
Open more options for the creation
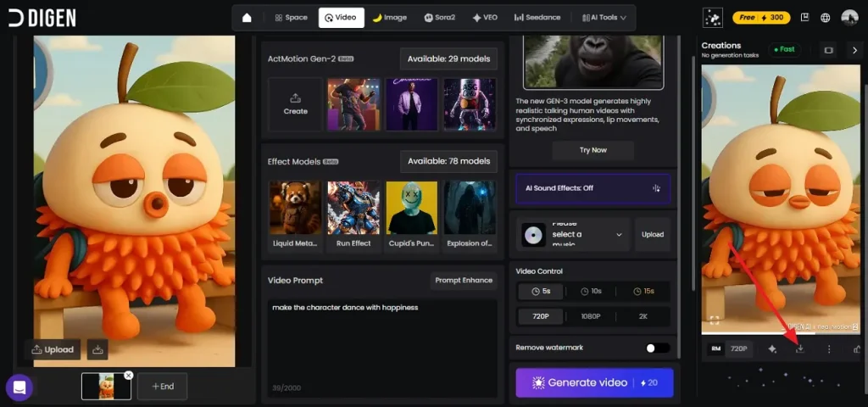(x=829, y=348)
